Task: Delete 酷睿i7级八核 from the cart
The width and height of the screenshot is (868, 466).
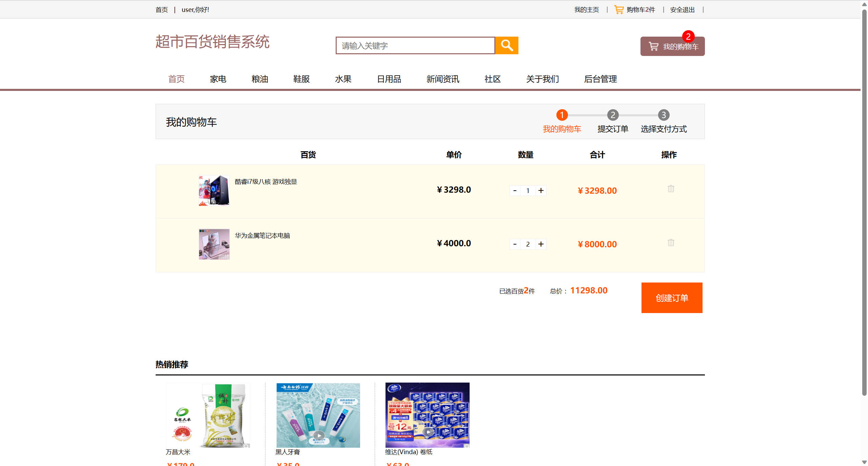Action: [x=670, y=189]
